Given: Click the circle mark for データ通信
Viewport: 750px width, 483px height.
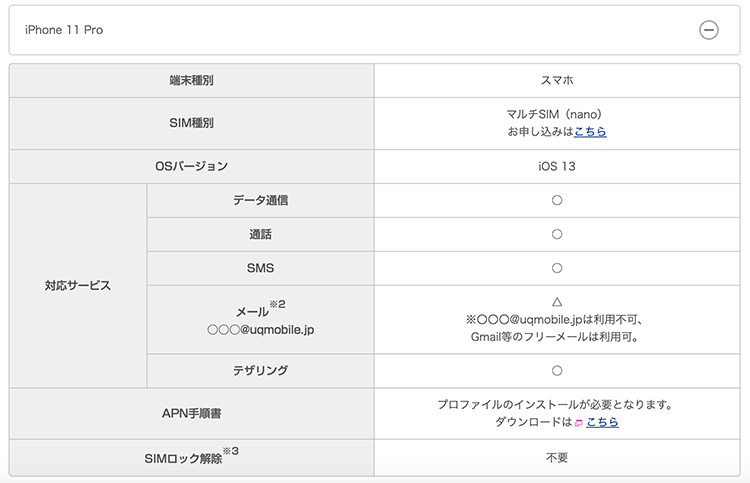Looking at the screenshot, I should 557,200.
